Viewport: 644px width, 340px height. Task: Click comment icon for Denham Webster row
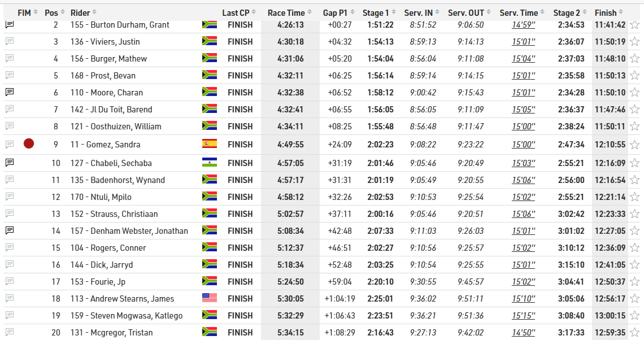pyautogui.click(x=10, y=230)
